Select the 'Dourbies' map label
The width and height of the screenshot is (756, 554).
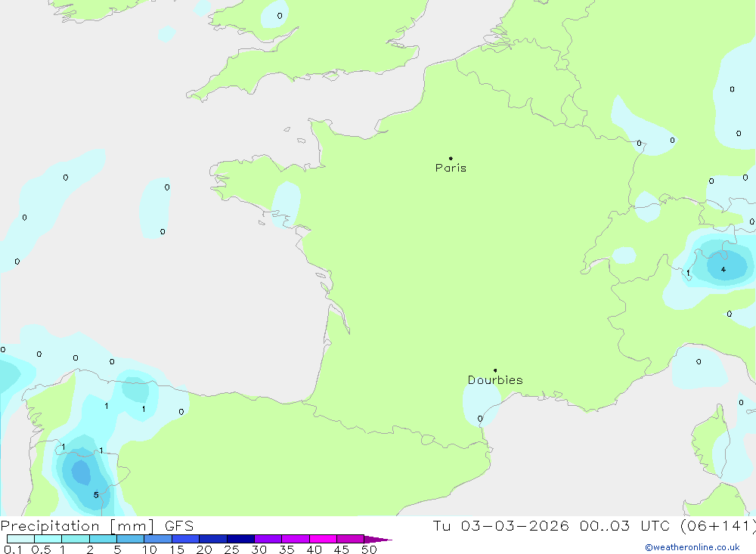(495, 380)
